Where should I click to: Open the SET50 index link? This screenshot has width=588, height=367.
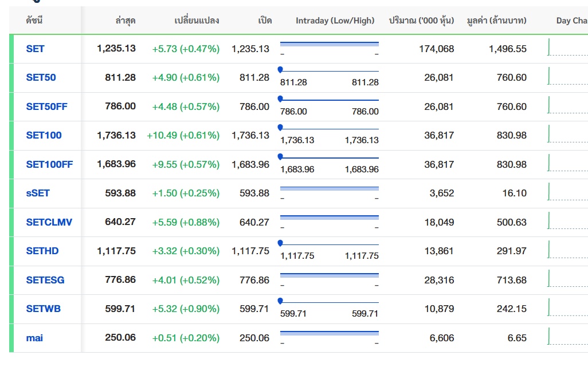(x=41, y=77)
